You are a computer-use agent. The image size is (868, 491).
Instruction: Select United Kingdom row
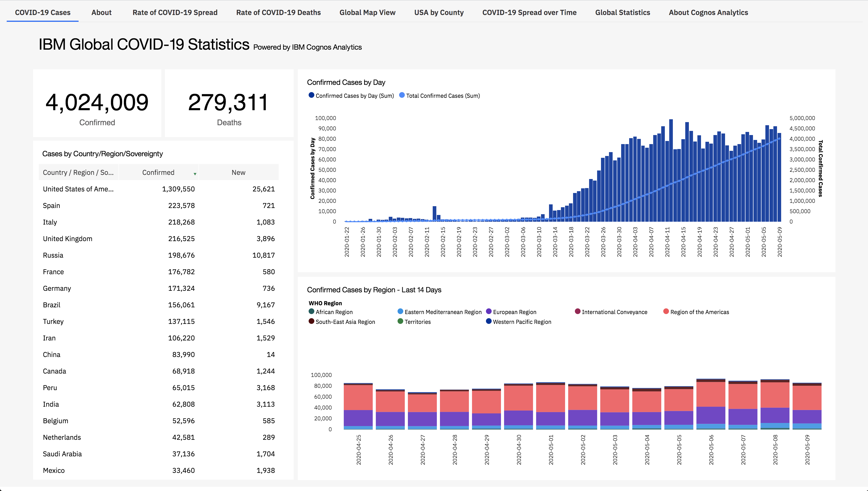pyautogui.click(x=159, y=239)
